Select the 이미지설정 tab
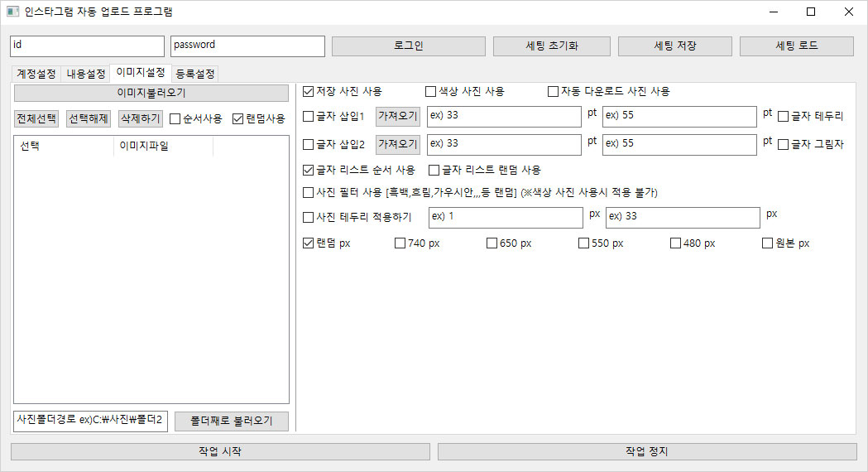This screenshot has height=472, width=868. (141, 73)
